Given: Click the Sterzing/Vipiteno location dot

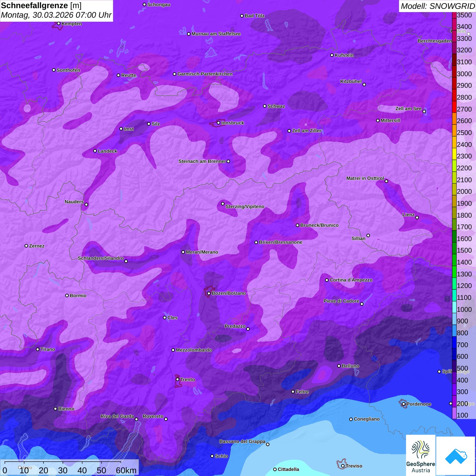Looking at the screenshot, I should (223, 204).
